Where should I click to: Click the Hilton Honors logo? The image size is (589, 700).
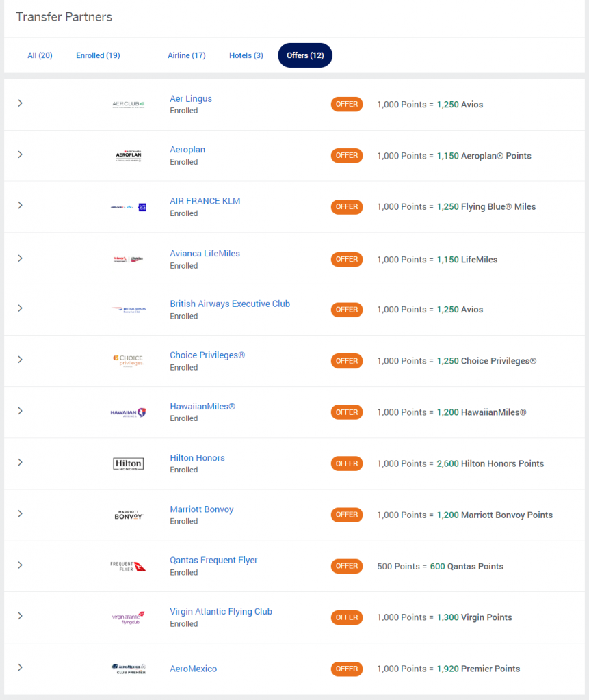click(129, 463)
